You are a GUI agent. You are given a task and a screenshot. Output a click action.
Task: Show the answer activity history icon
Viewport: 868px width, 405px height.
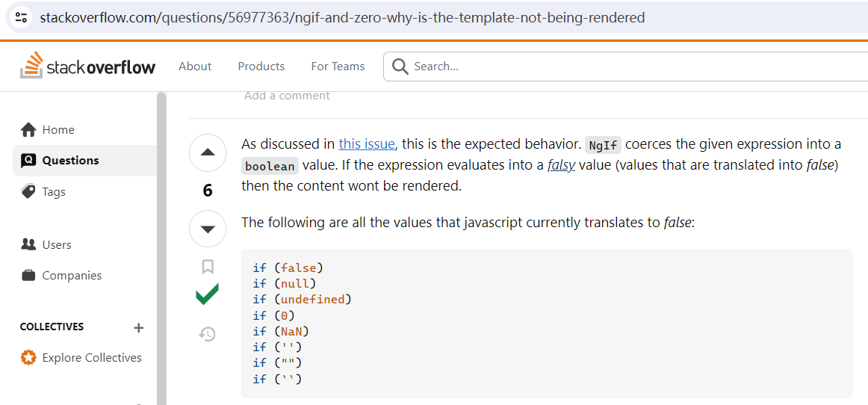(x=207, y=334)
